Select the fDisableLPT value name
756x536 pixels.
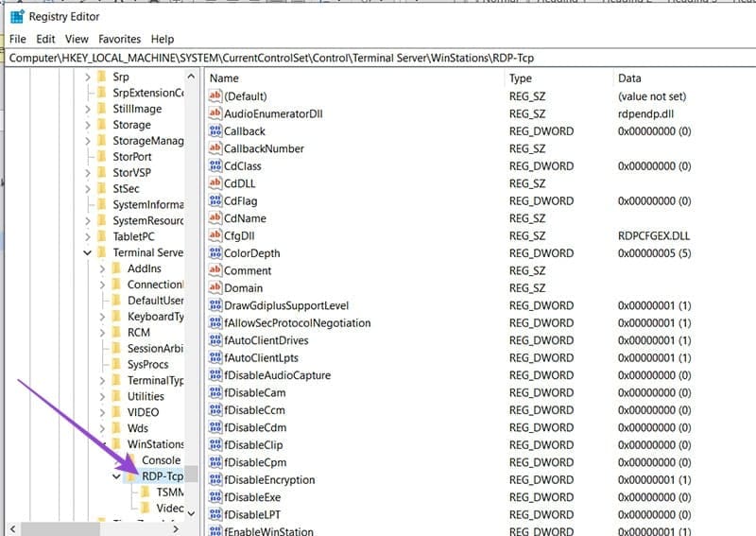click(x=252, y=514)
